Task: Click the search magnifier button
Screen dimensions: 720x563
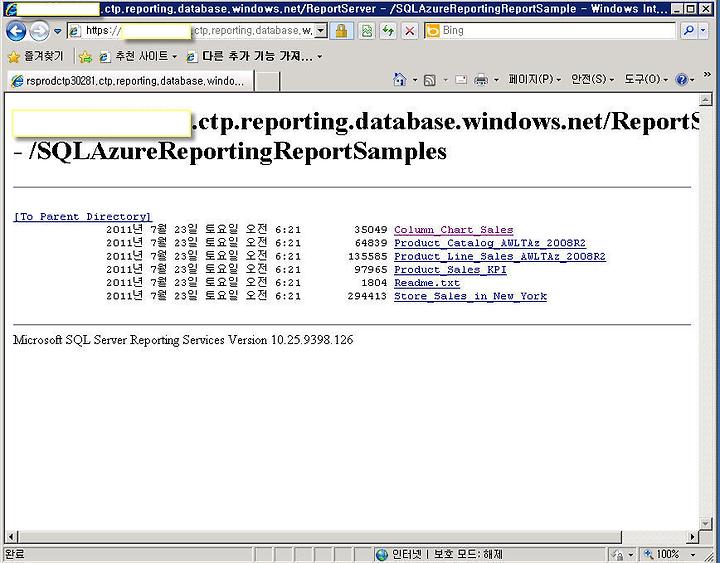Action: [x=689, y=31]
